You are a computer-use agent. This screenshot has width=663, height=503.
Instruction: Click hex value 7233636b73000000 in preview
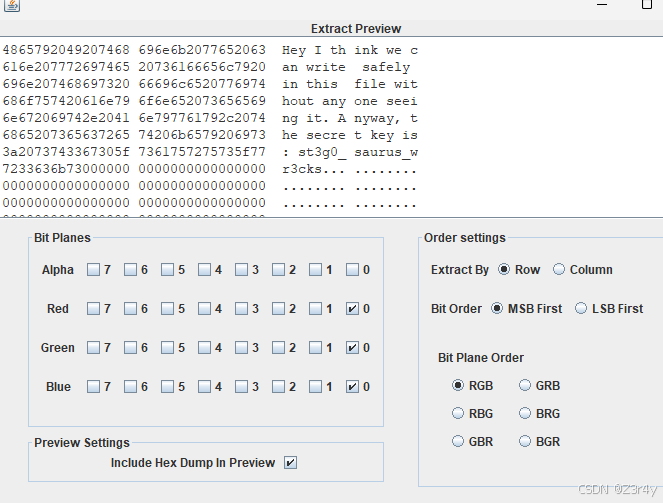coord(66,169)
